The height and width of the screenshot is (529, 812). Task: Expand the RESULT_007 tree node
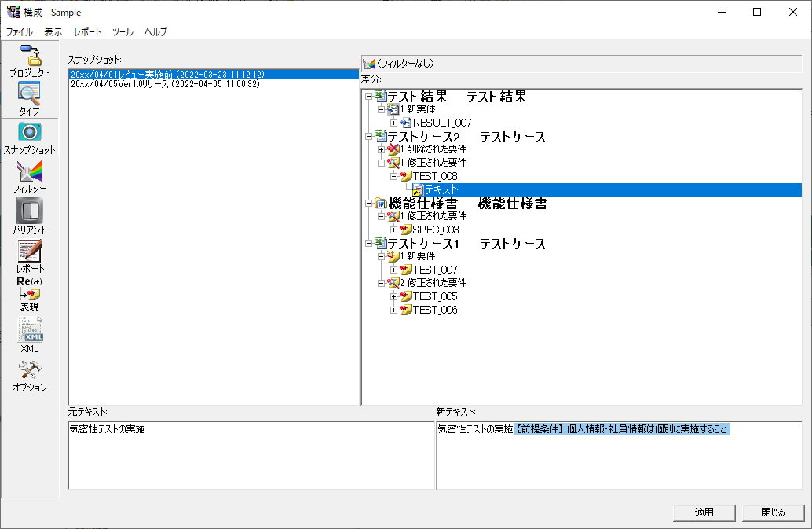click(x=394, y=123)
